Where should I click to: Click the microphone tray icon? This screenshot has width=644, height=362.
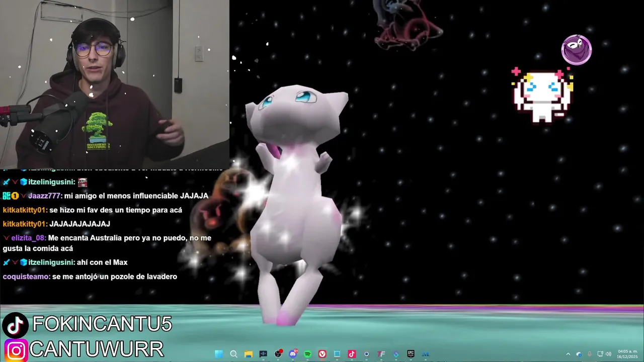click(x=590, y=354)
